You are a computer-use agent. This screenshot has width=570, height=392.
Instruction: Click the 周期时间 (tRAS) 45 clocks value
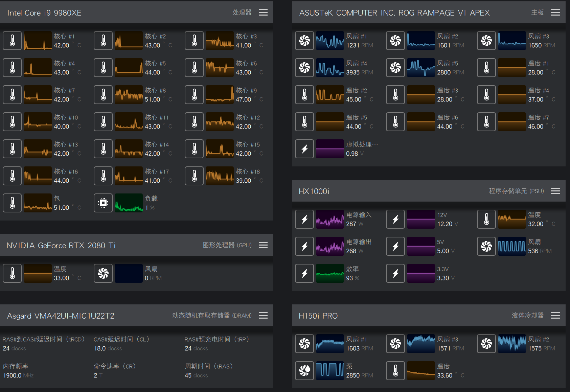[196, 375]
